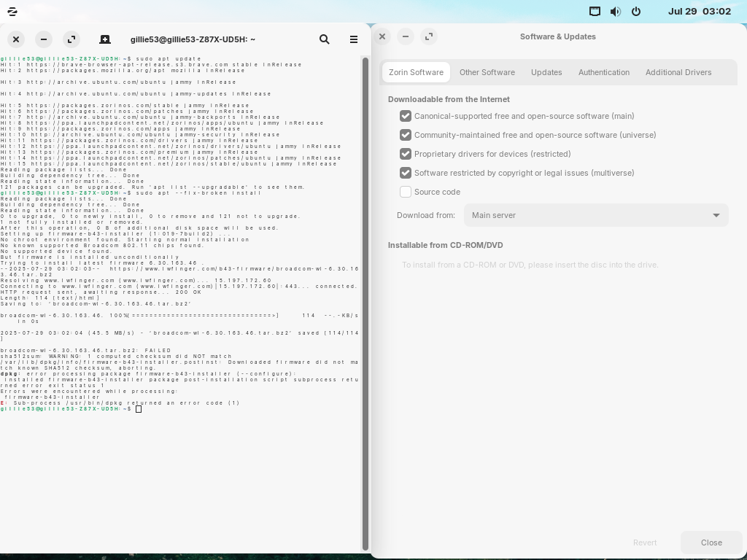The height and width of the screenshot is (560, 747).
Task: Open the clock showing Jul 29 03:02
Action: point(699,12)
